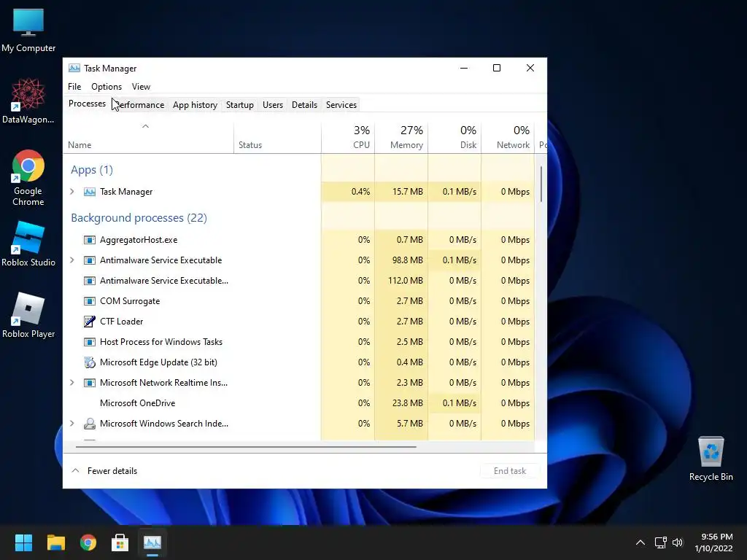The width and height of the screenshot is (747, 560).
Task: Open the Microsoft Store taskbar icon
Action: 120,542
